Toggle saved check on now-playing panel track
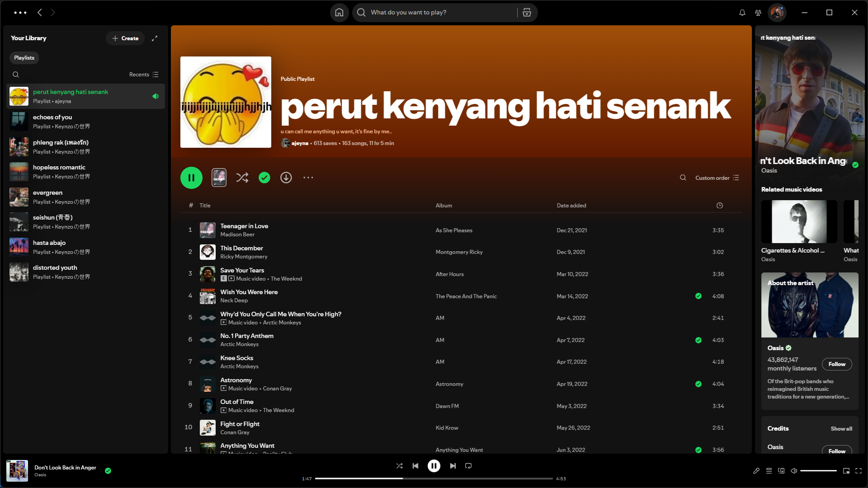The width and height of the screenshot is (868, 488). point(855,165)
